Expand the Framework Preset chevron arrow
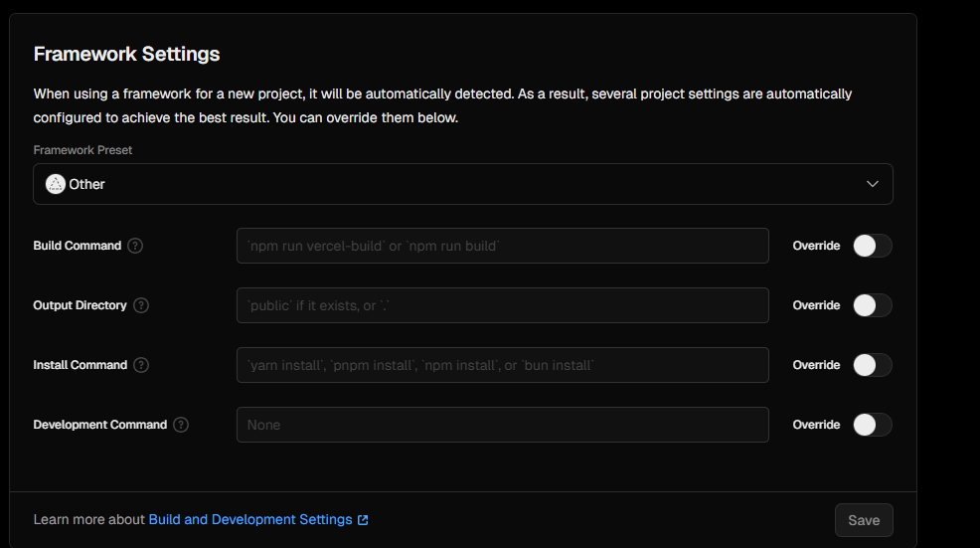 (x=873, y=184)
